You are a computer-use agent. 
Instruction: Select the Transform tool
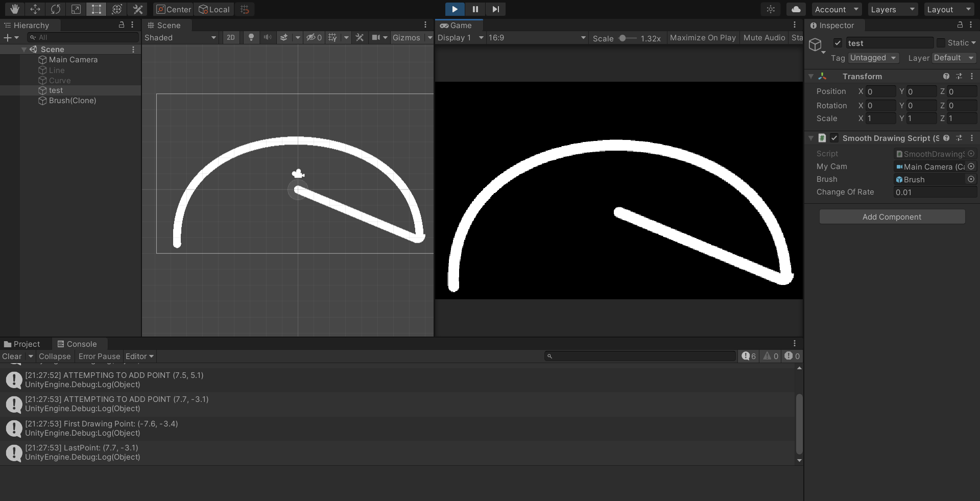pyautogui.click(x=117, y=9)
